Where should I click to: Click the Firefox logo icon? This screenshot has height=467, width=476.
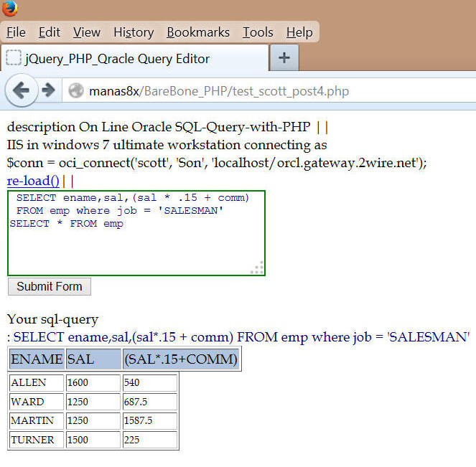tap(10, 8)
